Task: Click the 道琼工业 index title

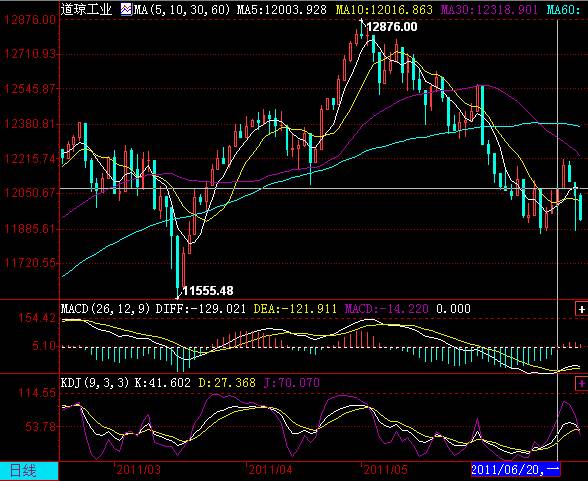Action: (x=87, y=9)
